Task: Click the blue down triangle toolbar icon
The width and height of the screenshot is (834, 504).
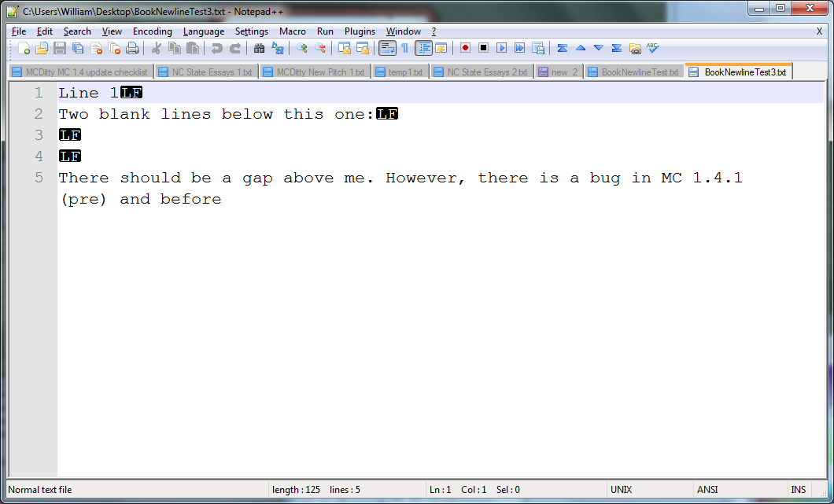Action: pyautogui.click(x=599, y=49)
